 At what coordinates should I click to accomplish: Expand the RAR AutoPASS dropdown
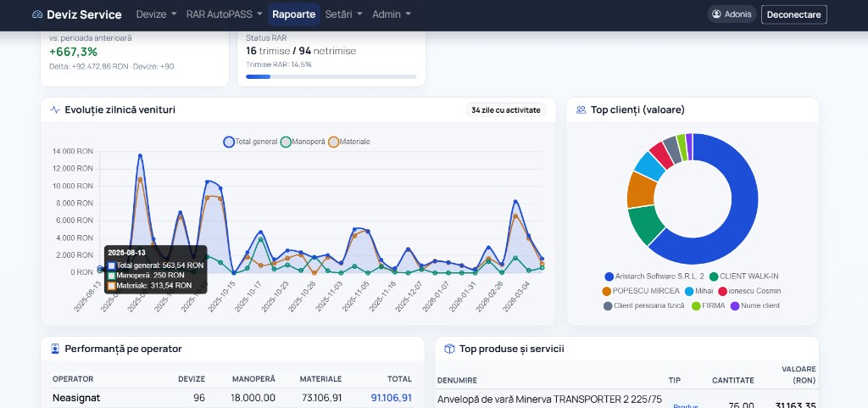tap(224, 14)
